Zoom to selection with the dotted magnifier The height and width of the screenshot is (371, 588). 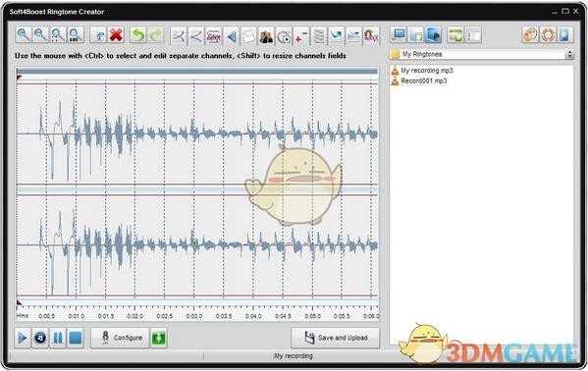tap(58, 35)
